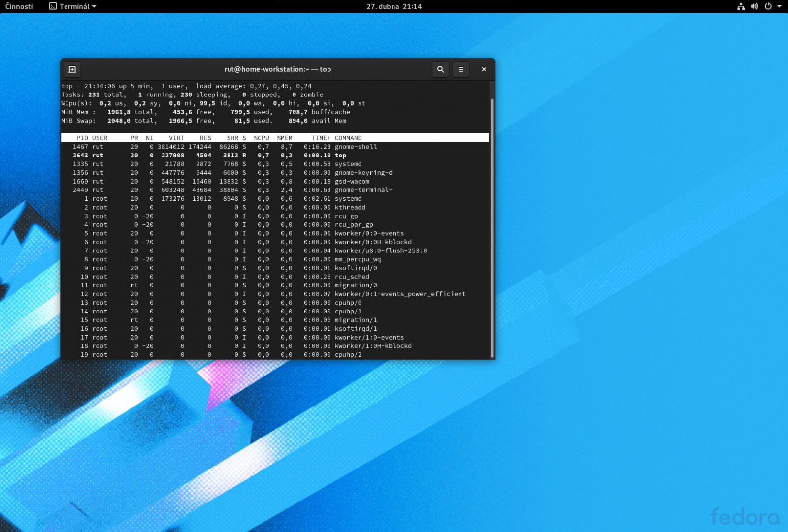The width and height of the screenshot is (788, 532).
Task: Open the terminal hamburger menu
Action: (461, 69)
